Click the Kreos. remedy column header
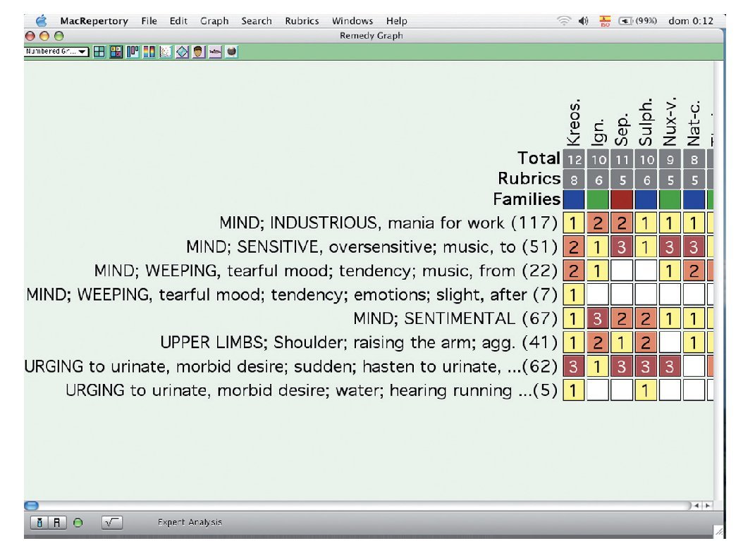The height and width of the screenshot is (560, 743). [x=573, y=123]
